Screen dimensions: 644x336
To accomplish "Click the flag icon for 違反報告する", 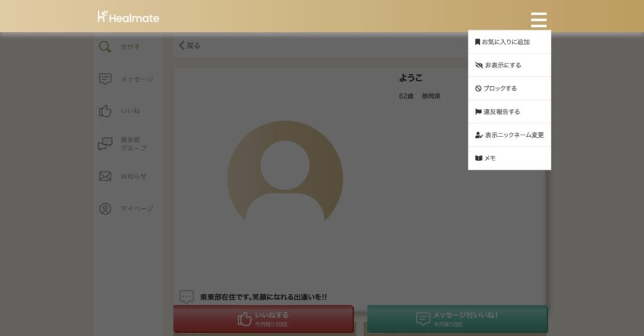I will pyautogui.click(x=478, y=112).
